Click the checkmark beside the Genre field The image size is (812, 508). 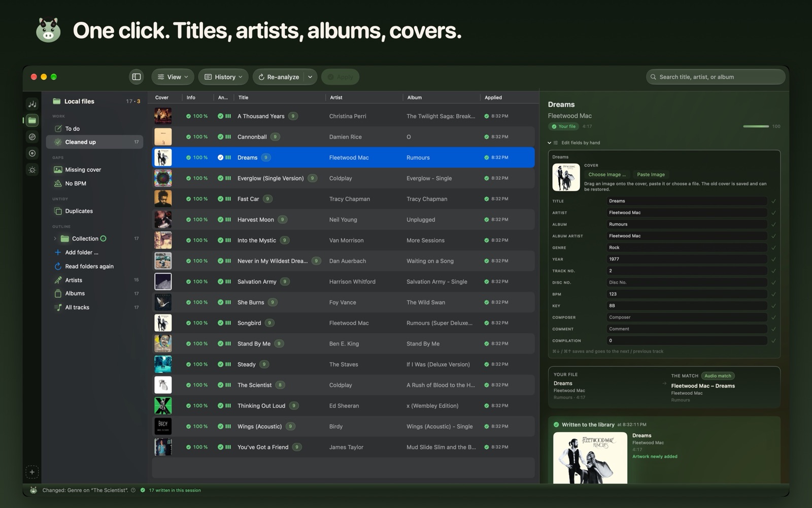coord(773,248)
